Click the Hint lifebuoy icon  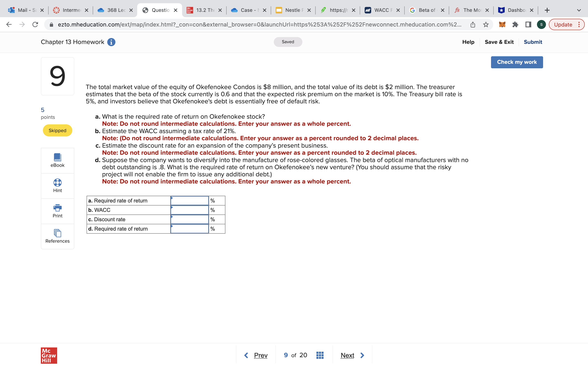[x=57, y=182]
